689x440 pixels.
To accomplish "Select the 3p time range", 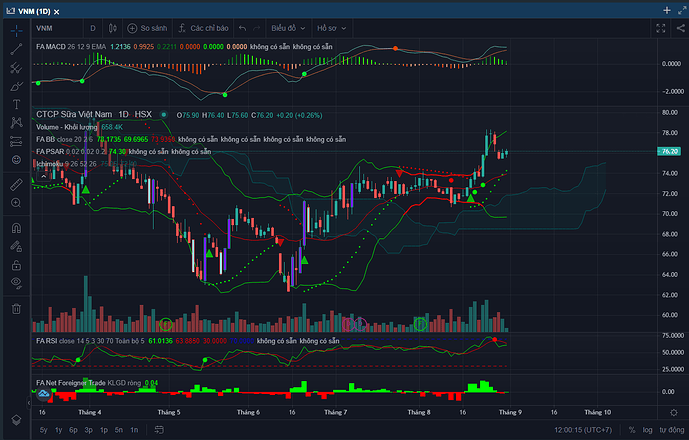I will point(88,429).
